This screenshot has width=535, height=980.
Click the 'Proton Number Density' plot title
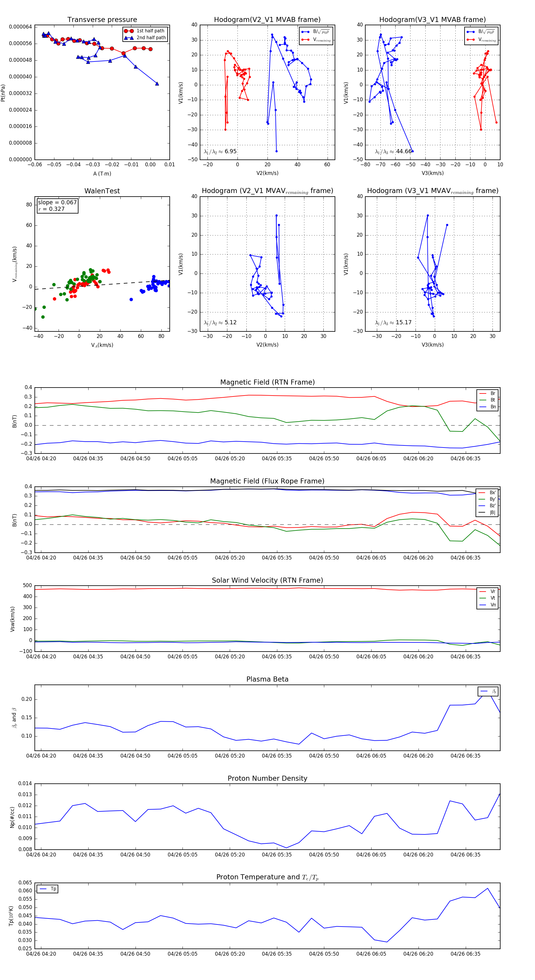267,778
